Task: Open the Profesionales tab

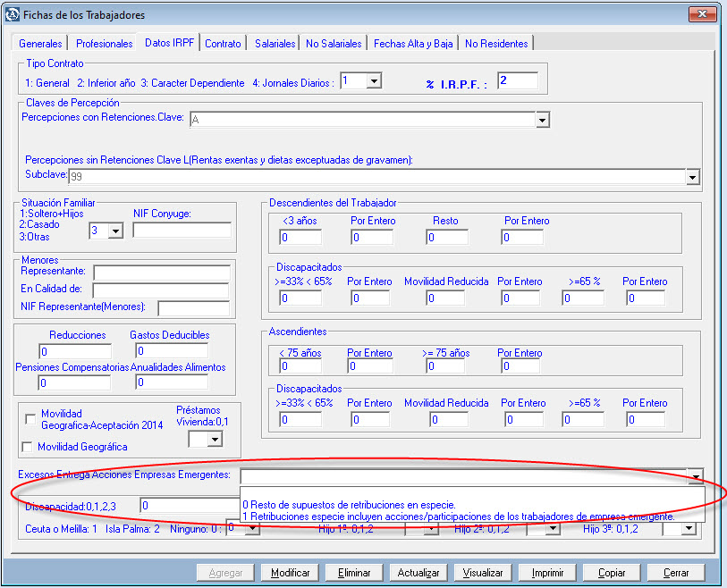Action: tap(104, 44)
